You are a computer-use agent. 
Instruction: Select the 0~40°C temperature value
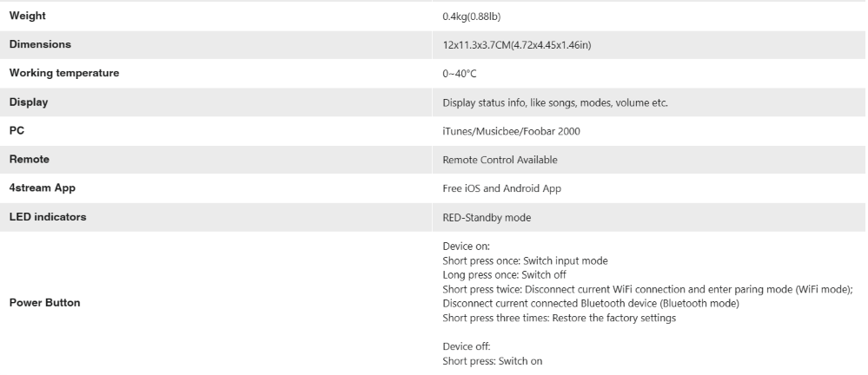tap(460, 74)
